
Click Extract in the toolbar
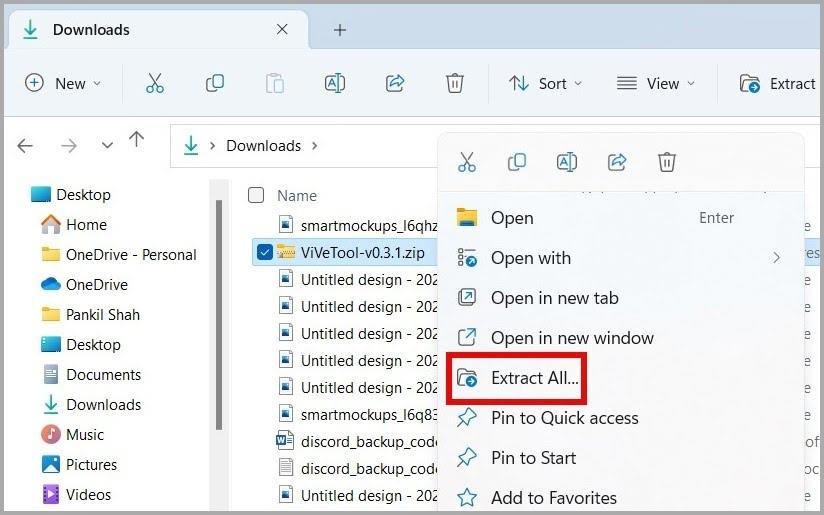click(778, 83)
